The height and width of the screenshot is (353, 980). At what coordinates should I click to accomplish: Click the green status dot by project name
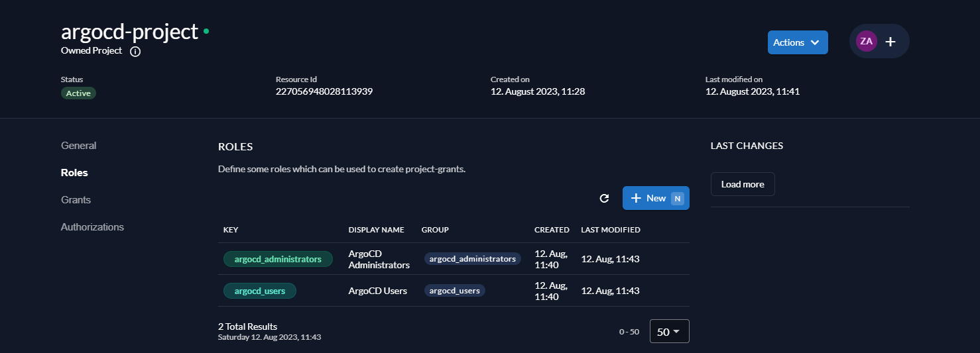[206, 31]
